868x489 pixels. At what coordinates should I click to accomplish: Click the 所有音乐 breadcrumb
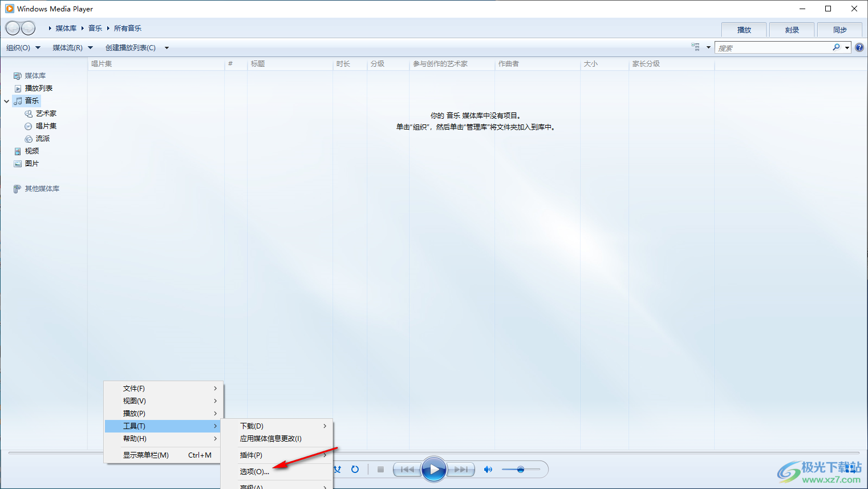[128, 29]
